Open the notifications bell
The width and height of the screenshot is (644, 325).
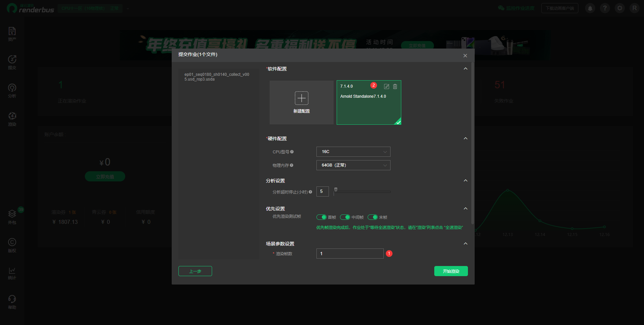(590, 8)
